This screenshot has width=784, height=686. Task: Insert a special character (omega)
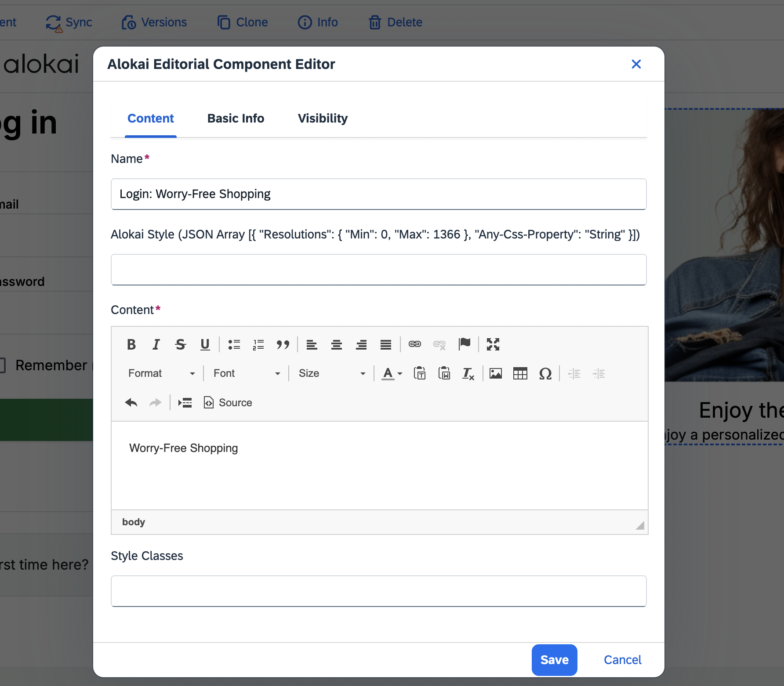545,373
